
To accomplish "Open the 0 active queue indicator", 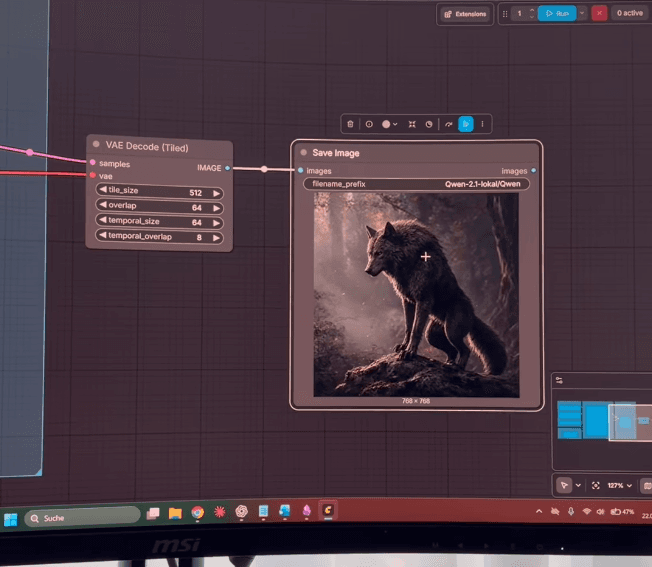I will (x=630, y=13).
